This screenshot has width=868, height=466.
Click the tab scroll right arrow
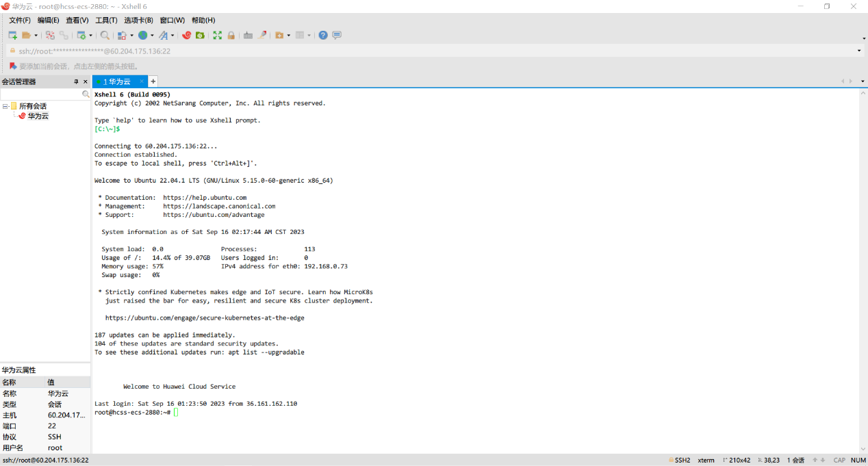(851, 81)
